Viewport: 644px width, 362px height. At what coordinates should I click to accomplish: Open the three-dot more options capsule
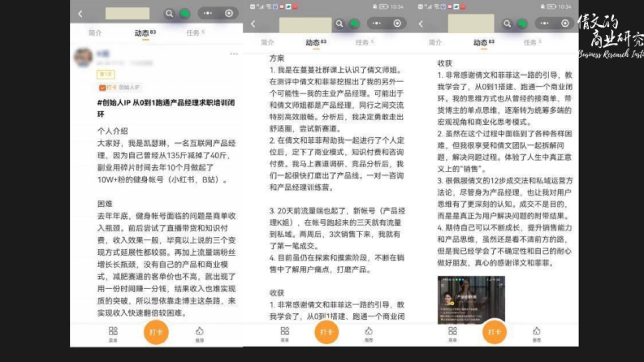[x=207, y=13]
